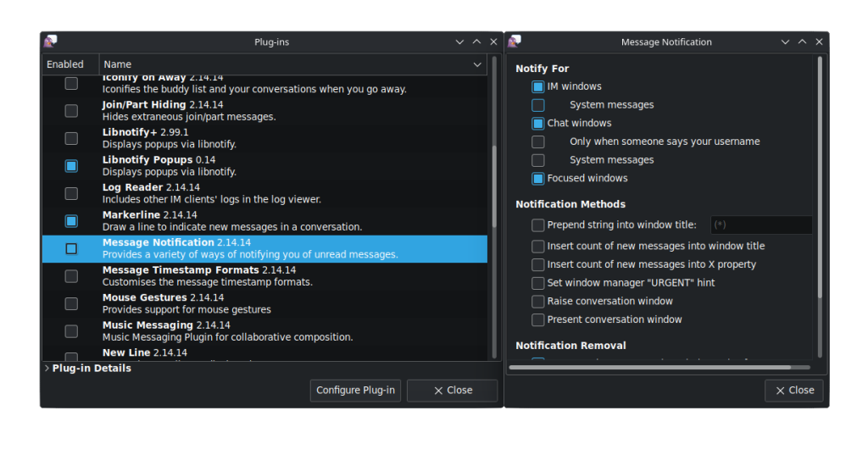Click the Name column header
Image resolution: width=868 pixels, height=455 pixels.
[x=293, y=64]
